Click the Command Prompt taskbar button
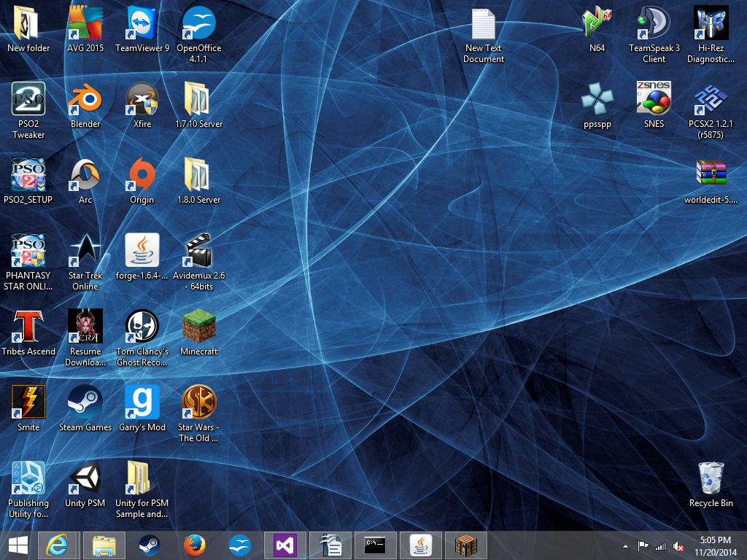 [375, 545]
